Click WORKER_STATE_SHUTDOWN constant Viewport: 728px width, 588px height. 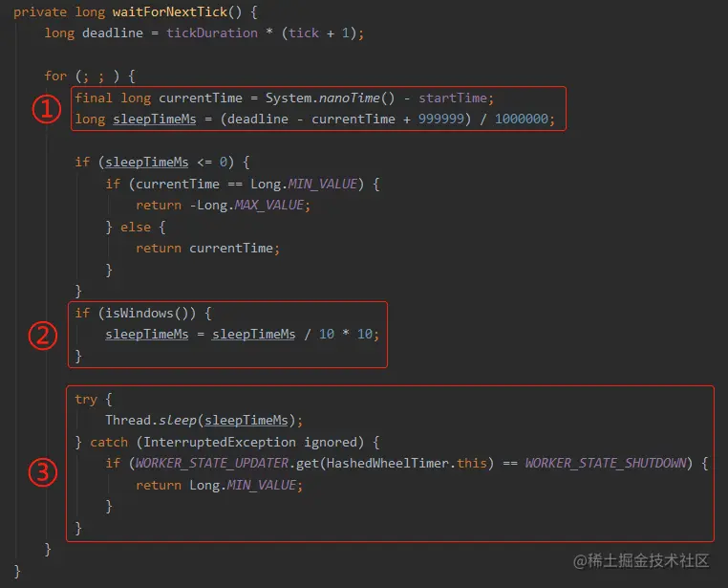tap(606, 463)
